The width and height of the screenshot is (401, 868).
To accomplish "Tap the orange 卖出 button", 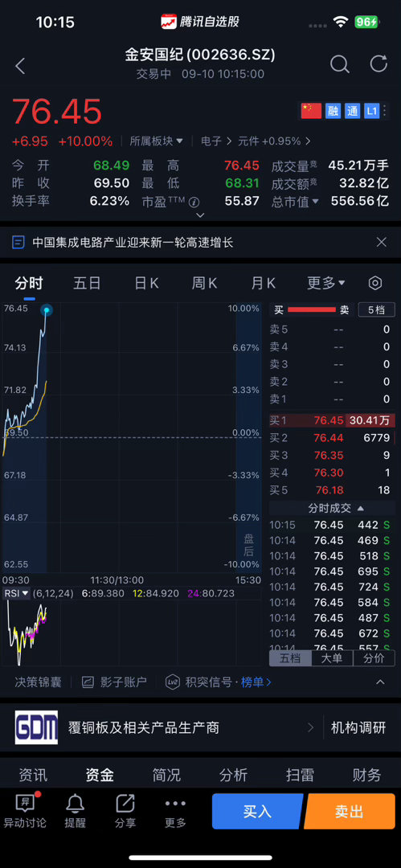I will [350, 812].
